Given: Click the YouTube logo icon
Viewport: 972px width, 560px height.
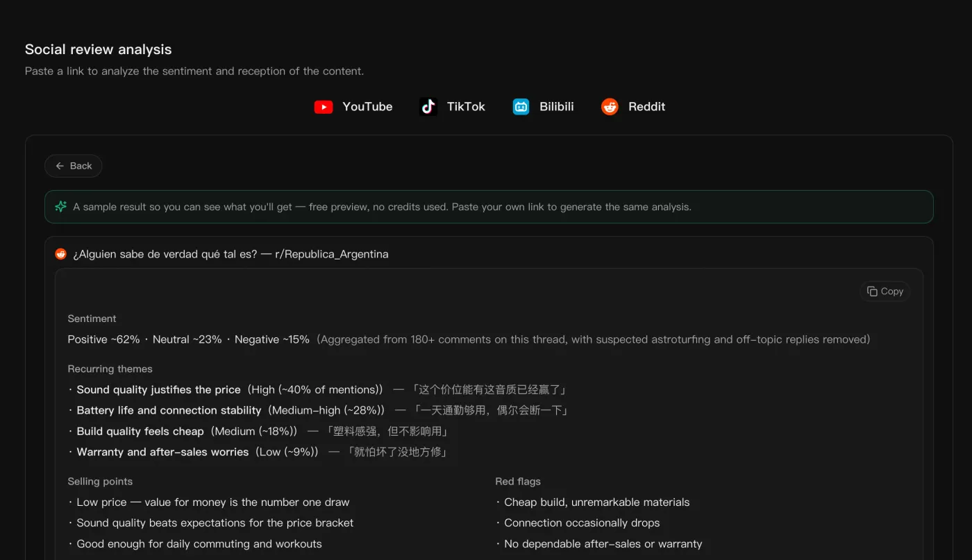Looking at the screenshot, I should [324, 107].
